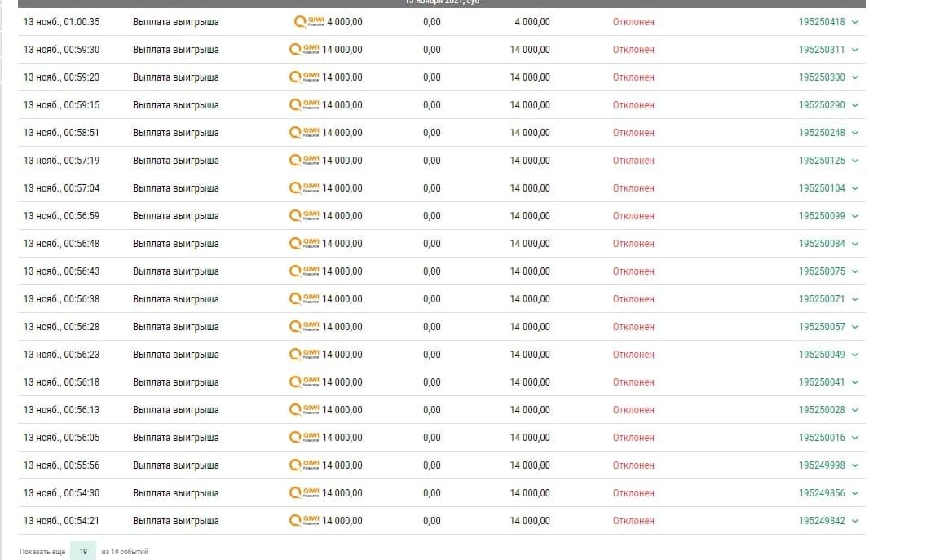Expand the chevron next to 195250028
The height and width of the screenshot is (560, 935).
(855, 410)
